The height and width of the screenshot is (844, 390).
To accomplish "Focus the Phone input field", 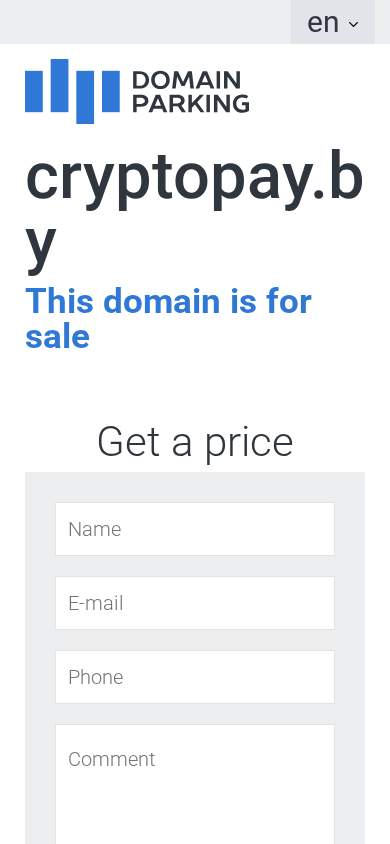I will (x=195, y=677).
